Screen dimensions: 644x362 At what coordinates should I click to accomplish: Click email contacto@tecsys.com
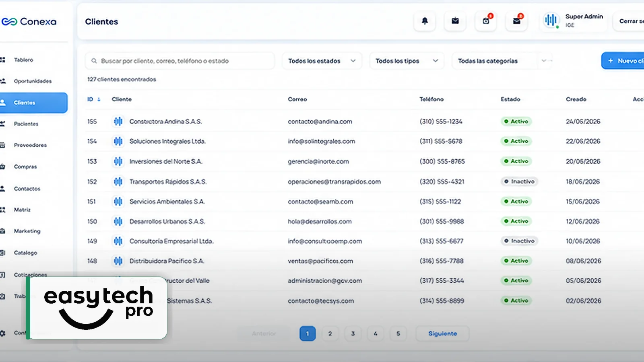click(321, 301)
